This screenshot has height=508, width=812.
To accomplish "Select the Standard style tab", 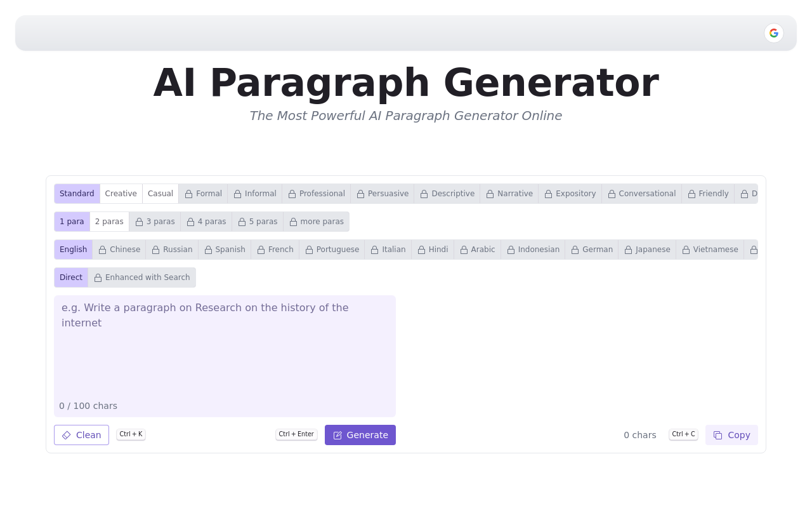I will [x=77, y=194].
